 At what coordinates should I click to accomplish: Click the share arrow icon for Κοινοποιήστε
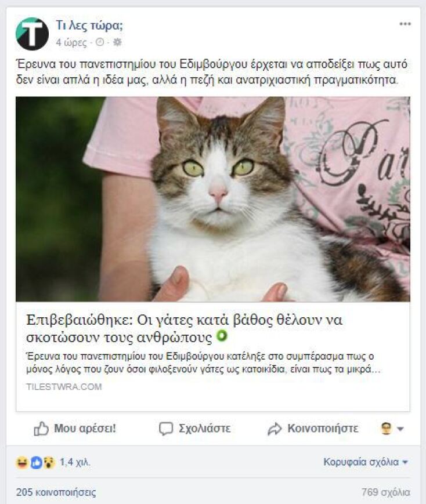[275, 429]
